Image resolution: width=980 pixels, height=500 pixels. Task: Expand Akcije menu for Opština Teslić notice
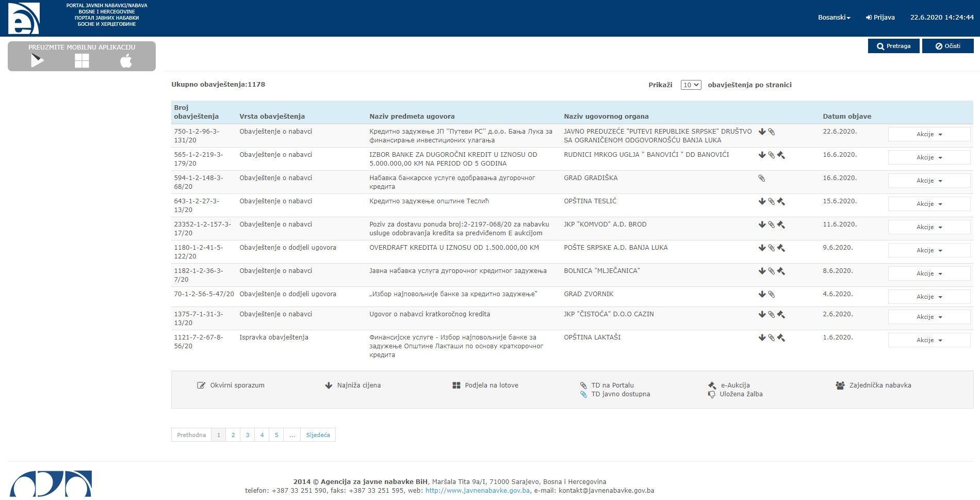coord(929,204)
